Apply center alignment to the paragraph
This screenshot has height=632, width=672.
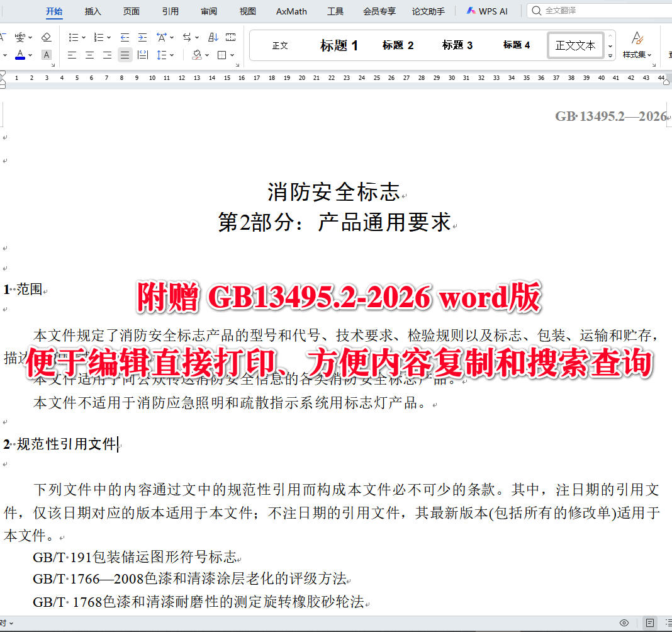pos(89,55)
